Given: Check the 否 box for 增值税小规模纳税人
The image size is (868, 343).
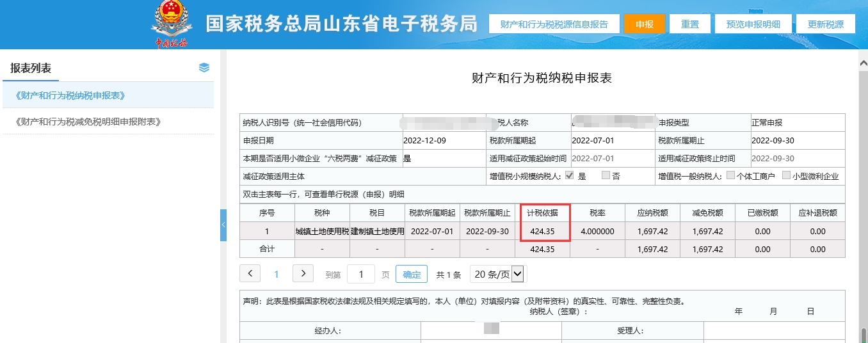Looking at the screenshot, I should click(x=606, y=176).
